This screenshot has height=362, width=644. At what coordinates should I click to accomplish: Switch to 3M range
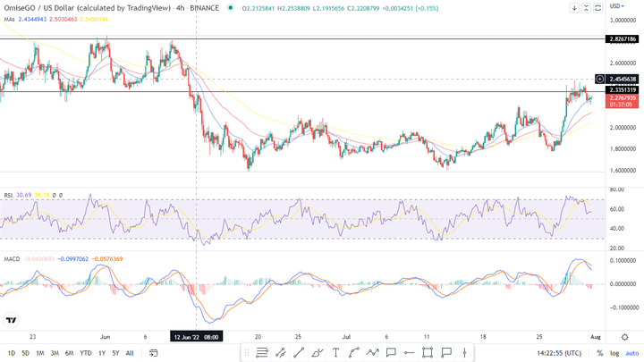(55, 353)
